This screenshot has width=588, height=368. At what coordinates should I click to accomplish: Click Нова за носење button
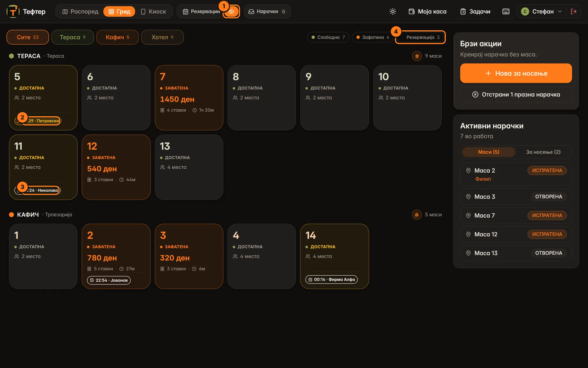pos(516,73)
